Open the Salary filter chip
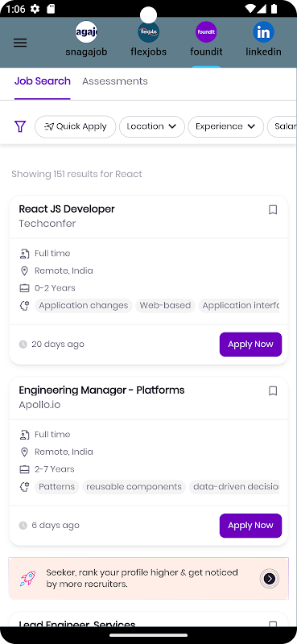This screenshot has height=644, width=297. pos(283,126)
